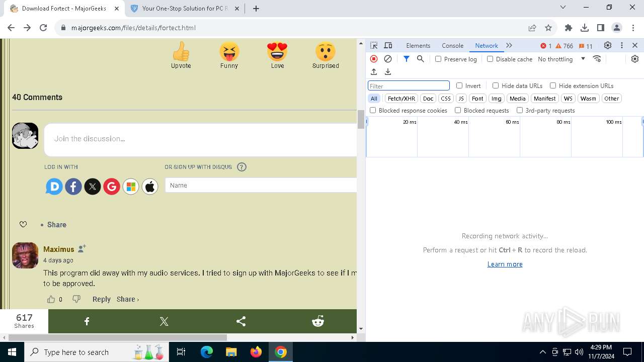Enable Preserve log checkbox

(438, 59)
